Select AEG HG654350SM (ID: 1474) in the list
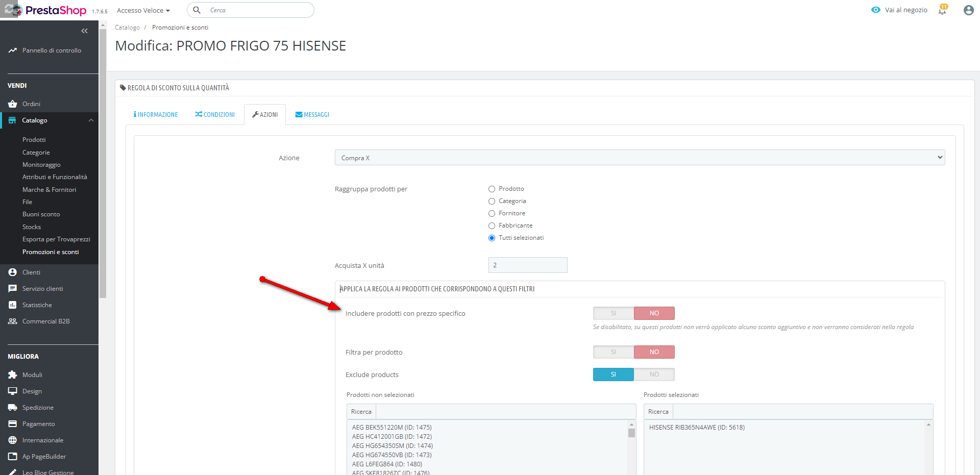Screen dimensions: 980x475 pyautogui.click(x=393, y=446)
